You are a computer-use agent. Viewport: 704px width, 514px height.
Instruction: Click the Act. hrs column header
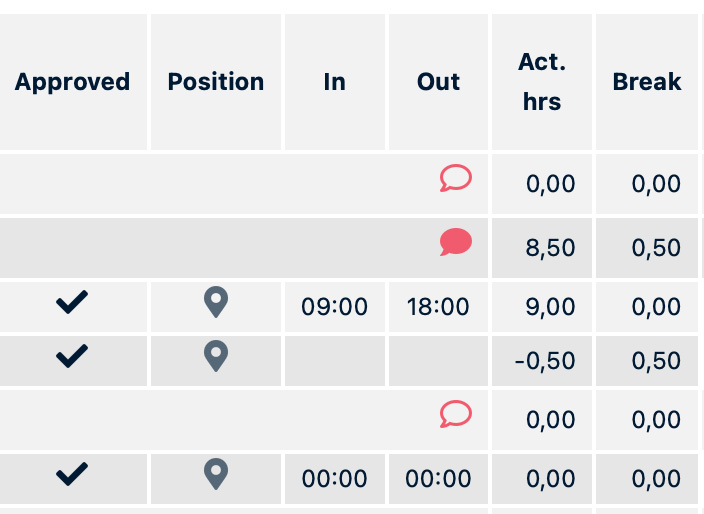coord(541,82)
